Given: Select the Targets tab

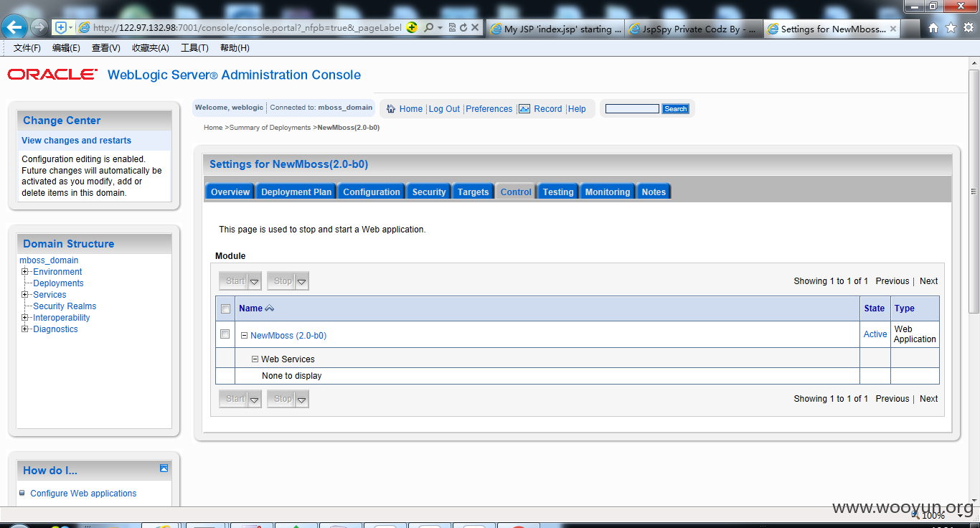Looking at the screenshot, I should 473,192.
